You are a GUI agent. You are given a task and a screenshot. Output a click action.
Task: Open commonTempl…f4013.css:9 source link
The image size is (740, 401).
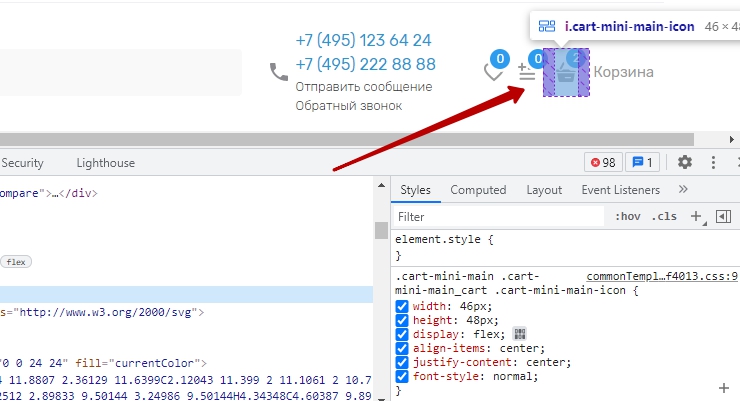[661, 275]
